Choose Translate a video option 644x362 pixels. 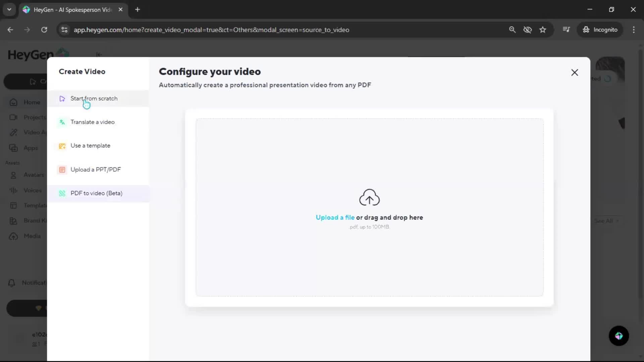click(92, 122)
